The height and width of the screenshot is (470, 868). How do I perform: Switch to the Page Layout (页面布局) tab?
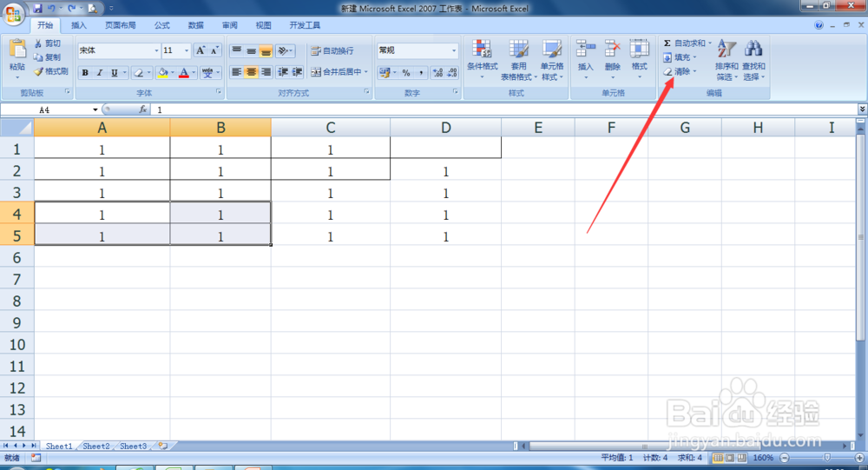120,25
